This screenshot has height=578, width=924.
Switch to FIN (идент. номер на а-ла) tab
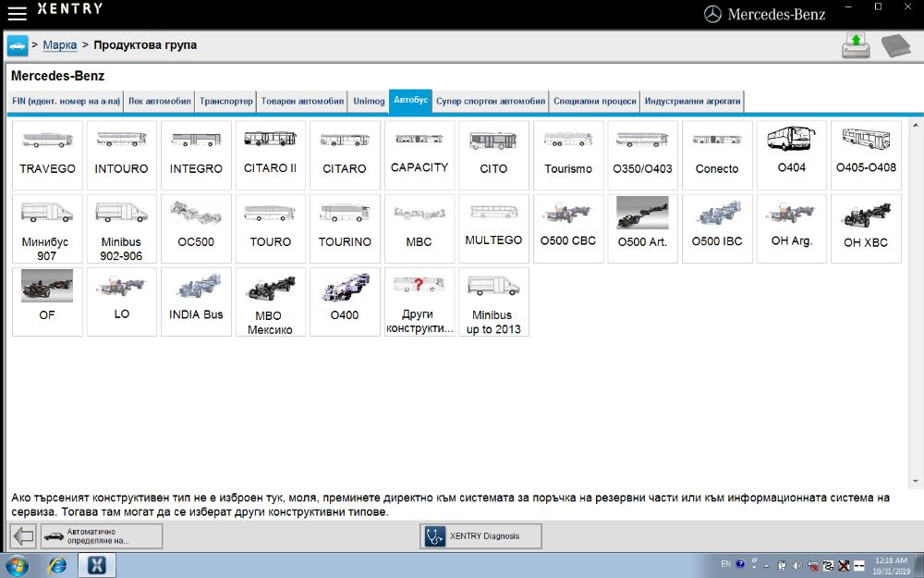tap(66, 101)
